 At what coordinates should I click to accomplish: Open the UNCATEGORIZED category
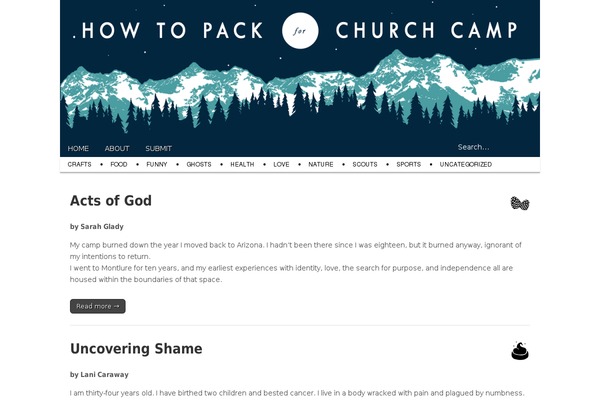point(465,164)
